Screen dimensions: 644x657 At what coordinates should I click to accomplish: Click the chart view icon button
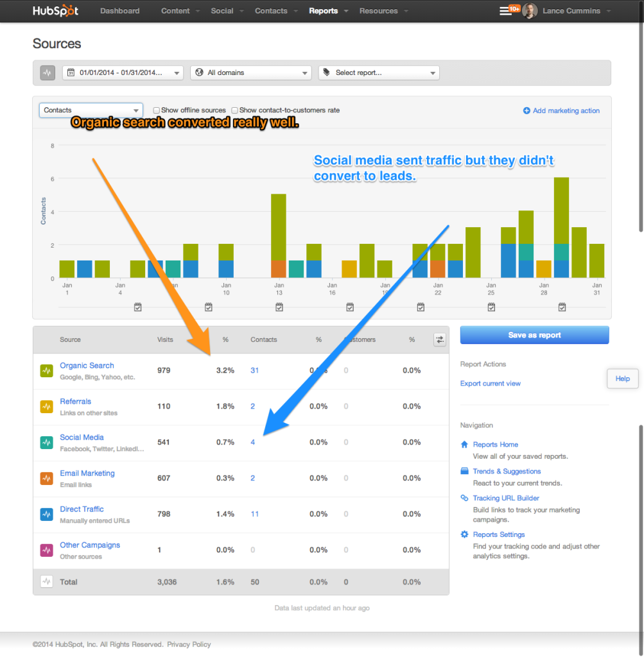[47, 73]
